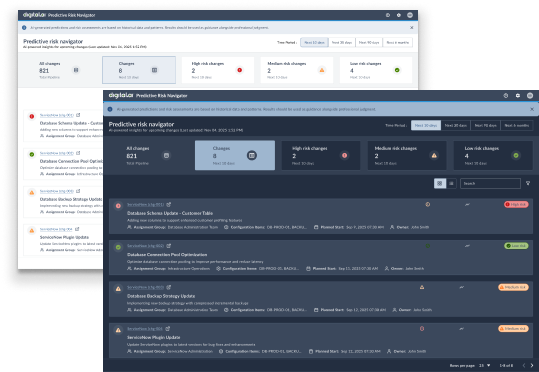539x372 pixels.
Task: Dismiss the info banner in light window
Action: [x=411, y=28]
